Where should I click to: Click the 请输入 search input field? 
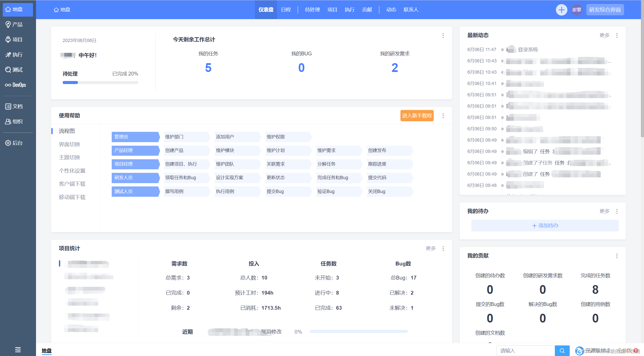[525, 350]
